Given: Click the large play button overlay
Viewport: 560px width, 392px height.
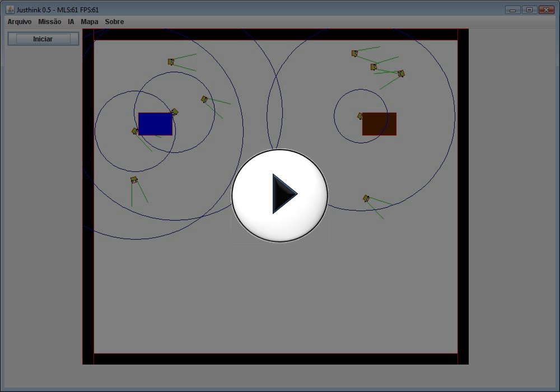Looking at the screenshot, I should click(x=279, y=195).
